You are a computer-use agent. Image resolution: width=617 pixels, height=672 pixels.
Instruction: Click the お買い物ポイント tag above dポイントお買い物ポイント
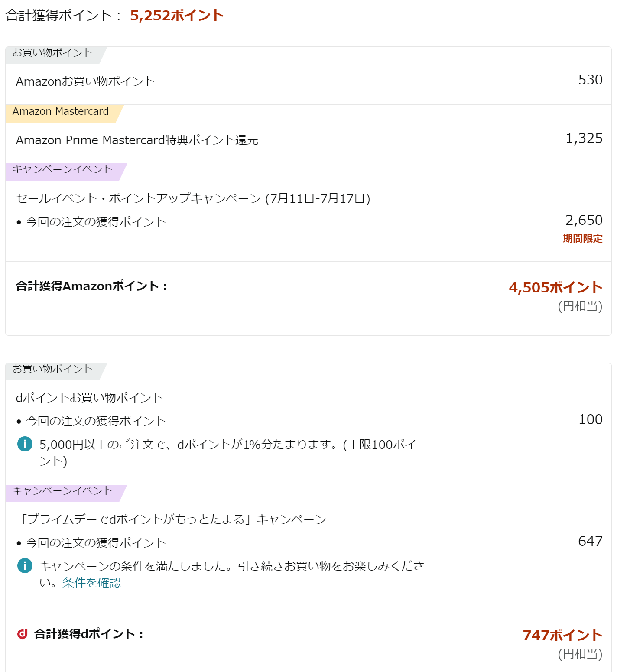coord(52,369)
